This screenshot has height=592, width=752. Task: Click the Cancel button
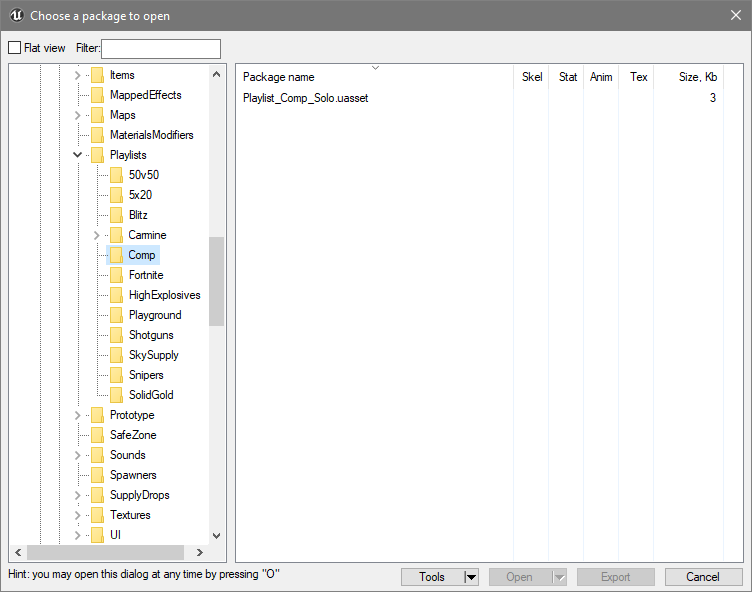[x=703, y=577]
